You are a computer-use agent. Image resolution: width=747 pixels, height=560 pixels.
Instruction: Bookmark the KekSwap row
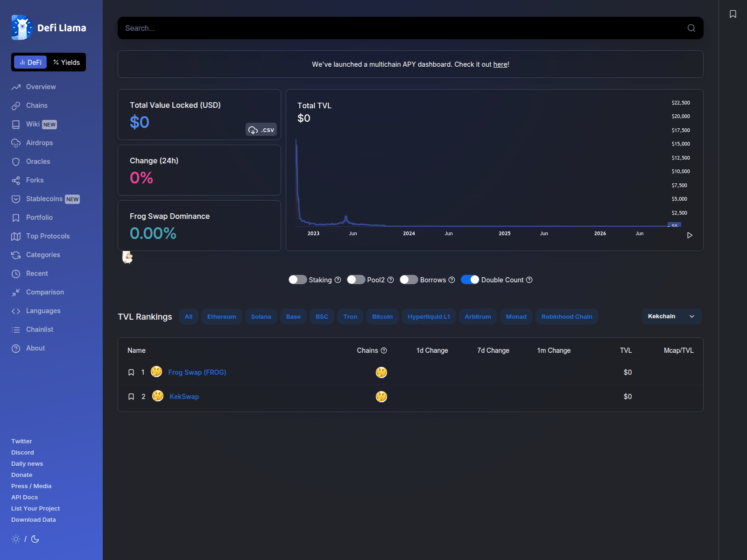point(131,397)
